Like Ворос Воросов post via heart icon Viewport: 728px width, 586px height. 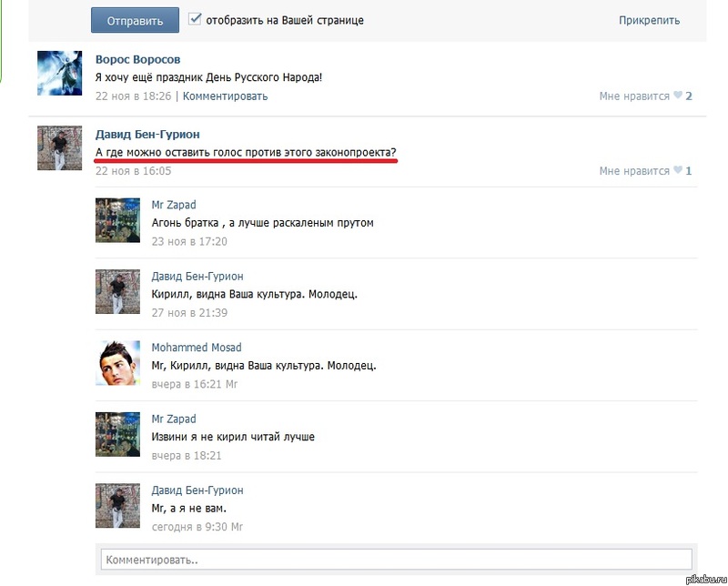678,95
